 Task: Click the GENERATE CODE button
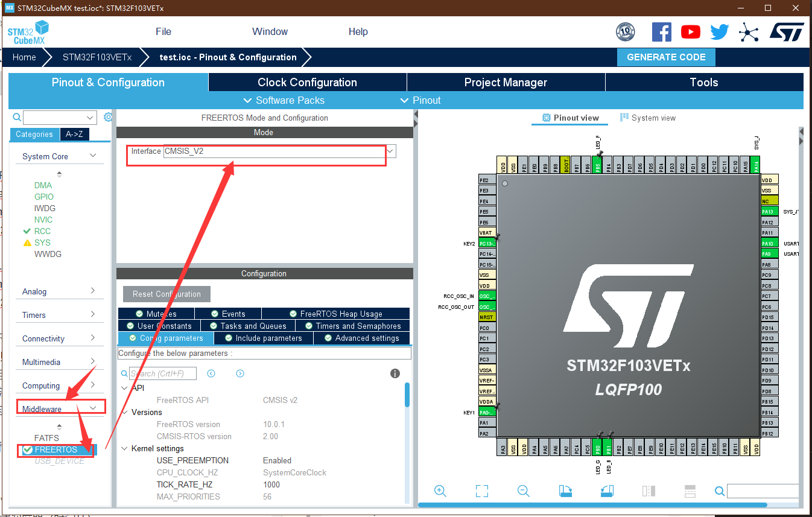coord(666,57)
